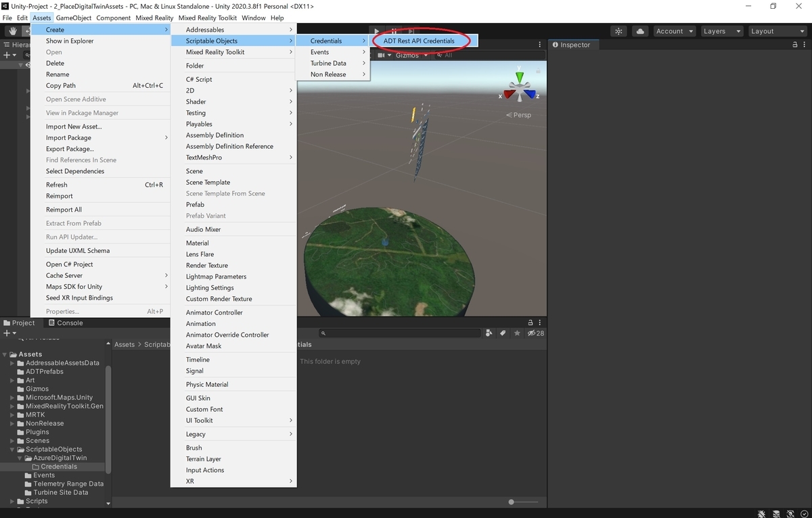
Task: Select the Credentials folder in tree
Action: tap(53, 467)
